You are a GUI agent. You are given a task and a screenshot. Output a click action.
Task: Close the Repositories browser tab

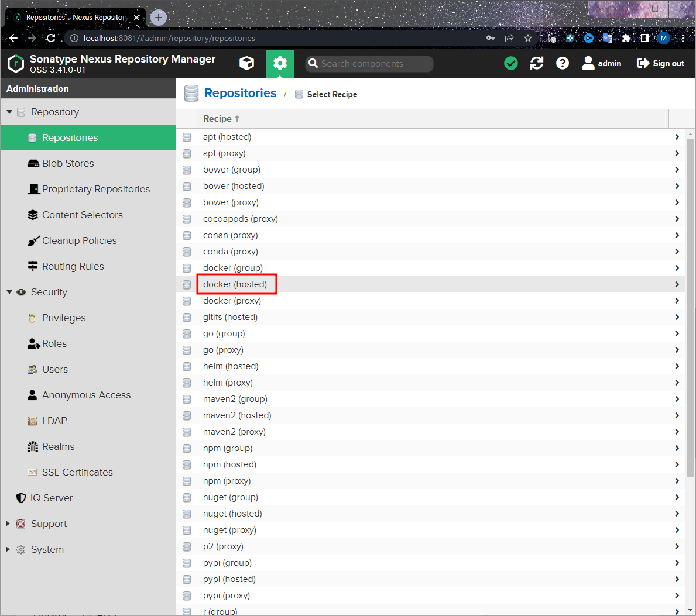137,18
